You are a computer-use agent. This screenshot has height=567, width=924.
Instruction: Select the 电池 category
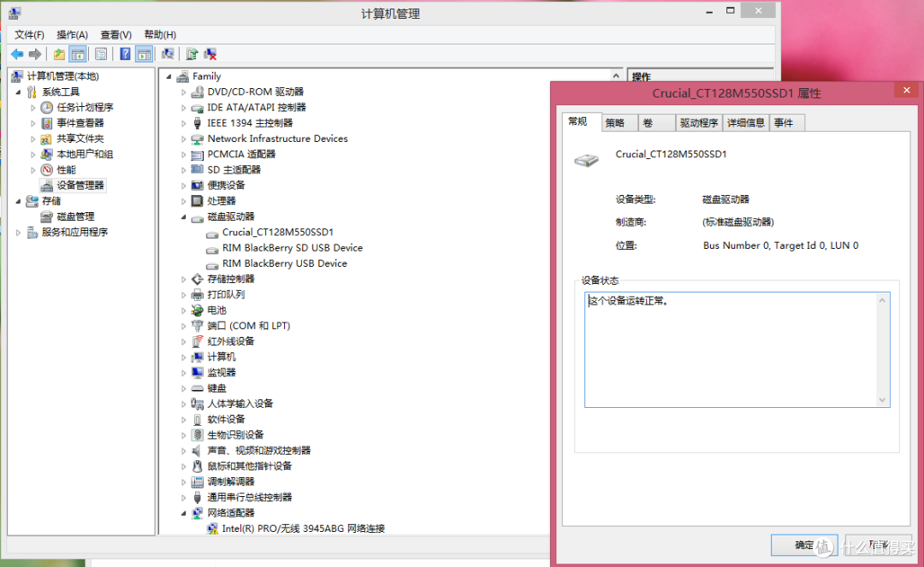(216, 310)
